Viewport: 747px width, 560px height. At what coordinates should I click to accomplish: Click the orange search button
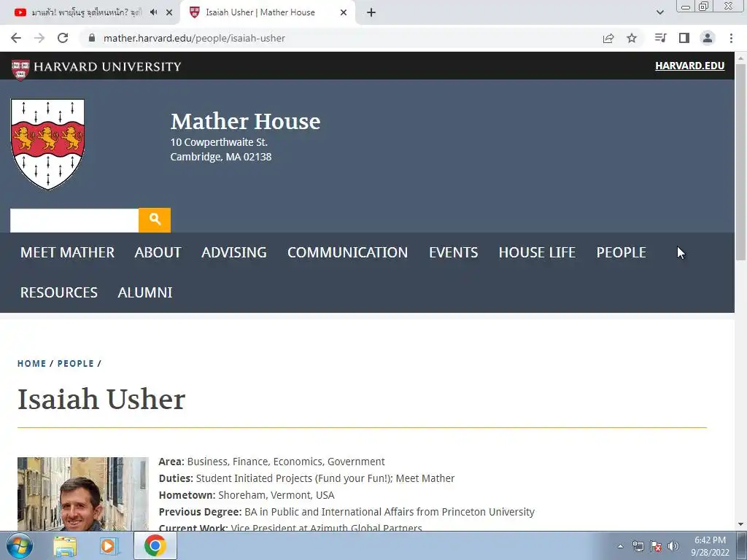click(x=155, y=220)
